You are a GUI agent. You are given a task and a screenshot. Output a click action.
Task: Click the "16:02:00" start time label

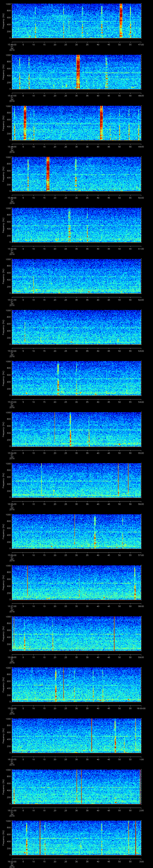click(12, 861)
